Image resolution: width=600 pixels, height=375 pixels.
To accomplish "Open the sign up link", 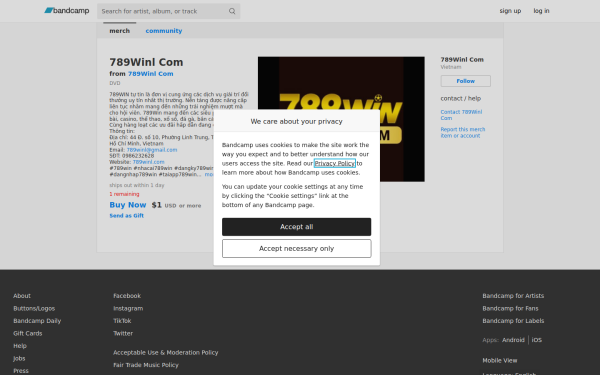I will 510,11.
